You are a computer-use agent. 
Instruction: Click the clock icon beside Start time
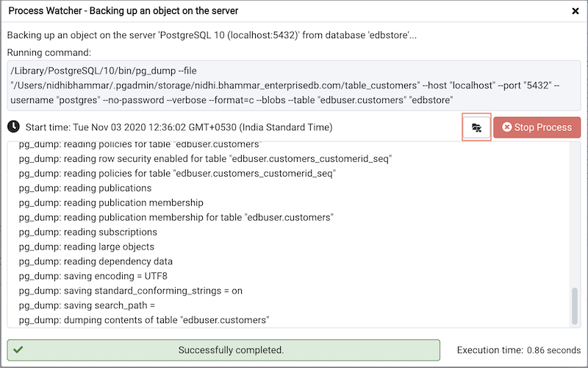tap(14, 127)
